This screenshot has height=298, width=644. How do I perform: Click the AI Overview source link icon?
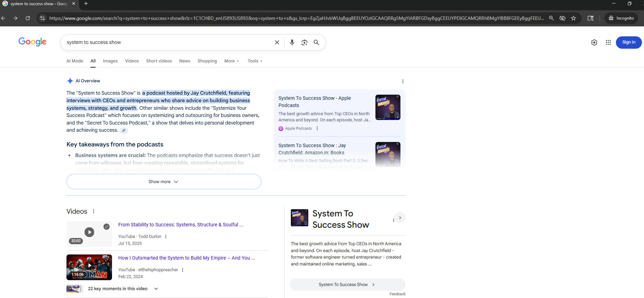tap(124, 130)
